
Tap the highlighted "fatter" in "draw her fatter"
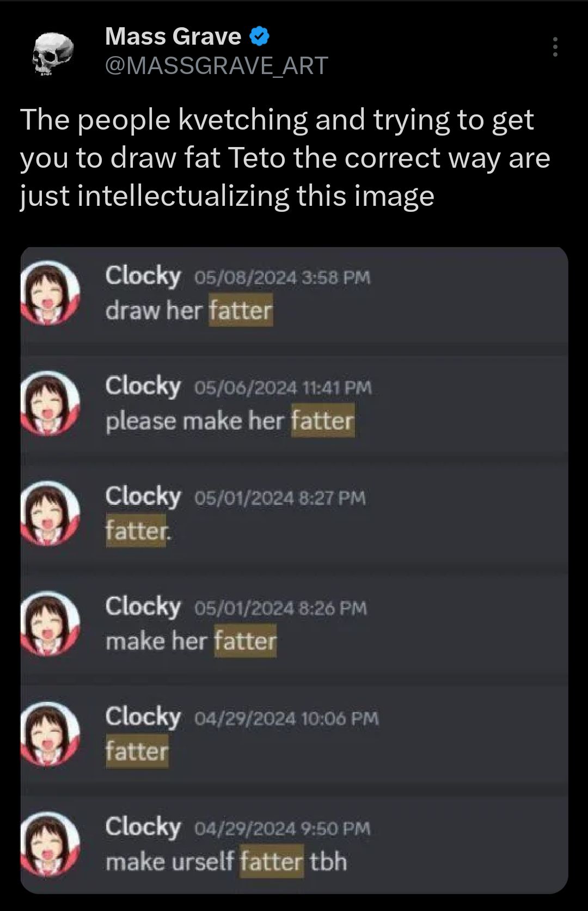pyautogui.click(x=241, y=311)
